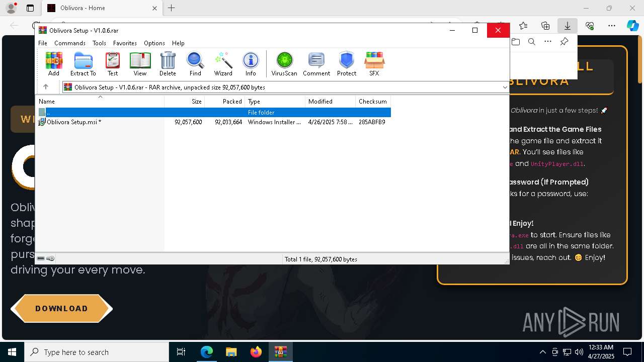644x362 pixels.
Task: Open browser Downloads button
Action: (x=568, y=26)
